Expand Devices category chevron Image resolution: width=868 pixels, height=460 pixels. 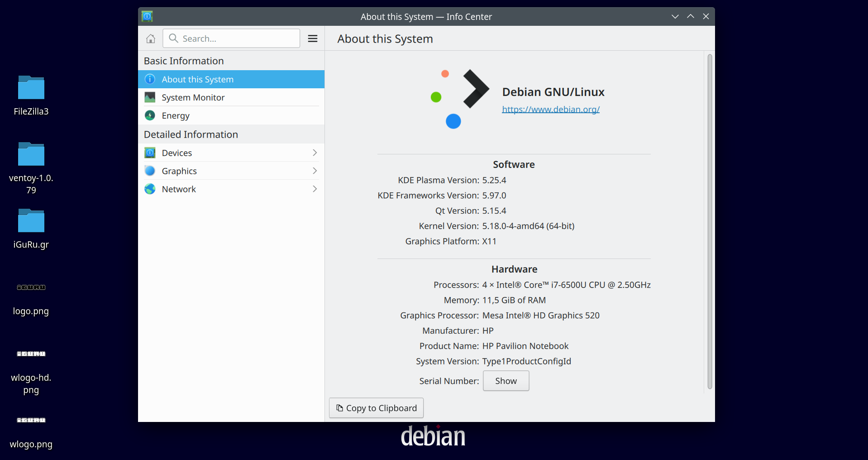pos(315,153)
